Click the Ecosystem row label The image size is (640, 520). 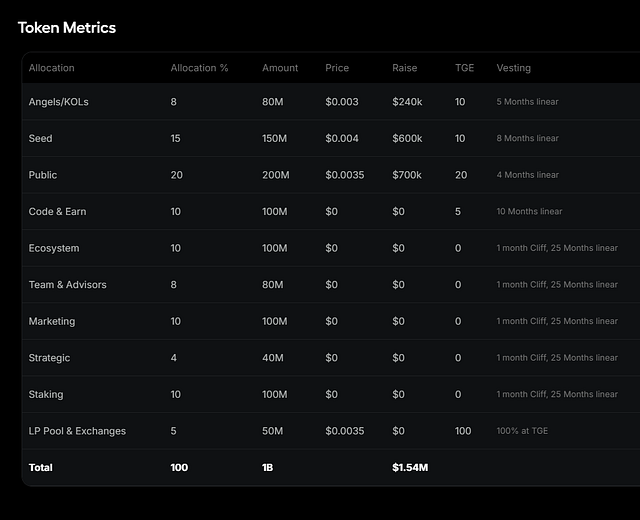pyautogui.click(x=54, y=248)
